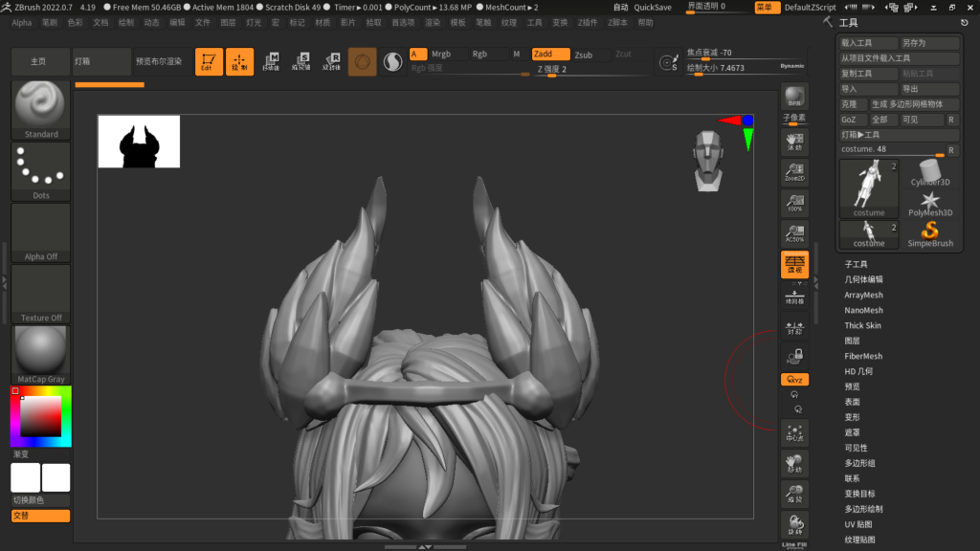The image size is (980, 551).
Task: Select the Cylinder3D tool
Action: [930, 173]
